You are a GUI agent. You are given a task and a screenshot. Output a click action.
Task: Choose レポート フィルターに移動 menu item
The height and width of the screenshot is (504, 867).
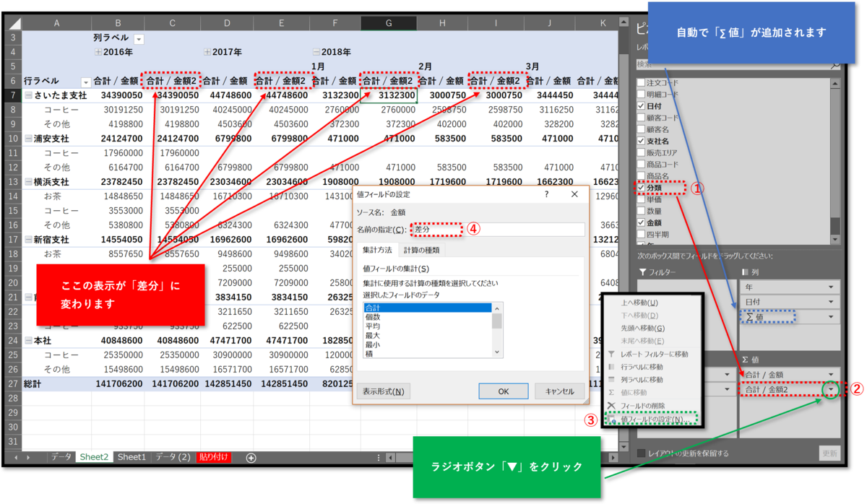click(x=655, y=355)
